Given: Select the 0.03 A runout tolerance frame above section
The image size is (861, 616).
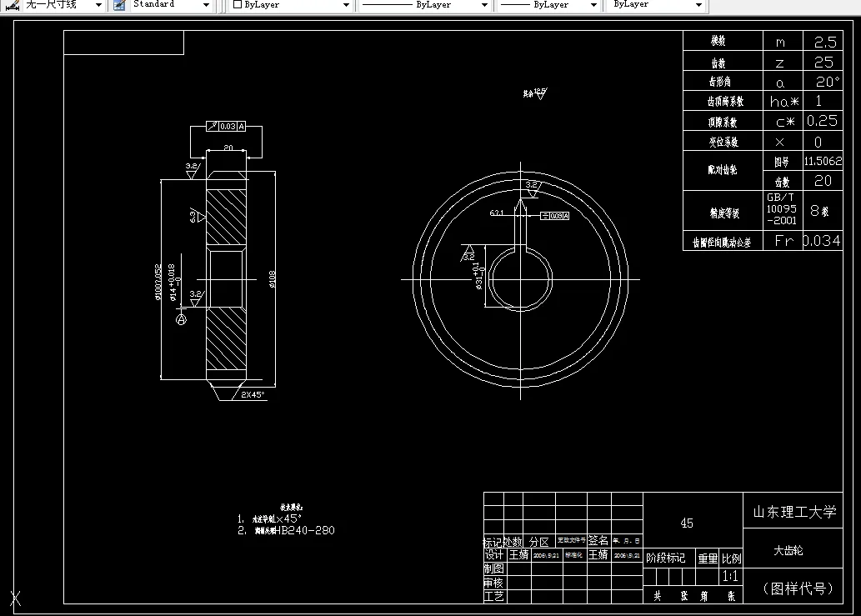Looking at the screenshot, I should point(226,126).
